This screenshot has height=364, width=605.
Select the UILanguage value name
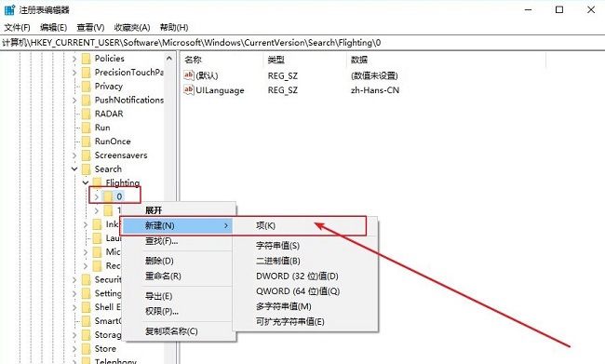[220, 90]
